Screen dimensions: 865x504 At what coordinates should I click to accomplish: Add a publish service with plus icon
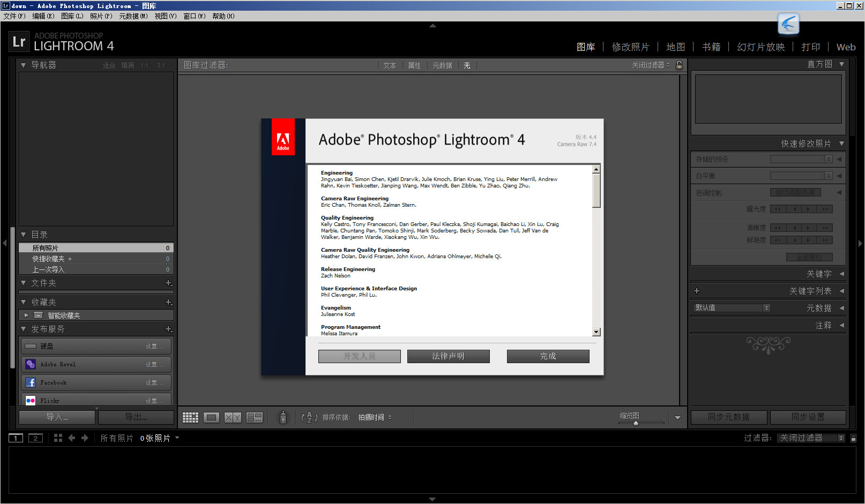[169, 329]
